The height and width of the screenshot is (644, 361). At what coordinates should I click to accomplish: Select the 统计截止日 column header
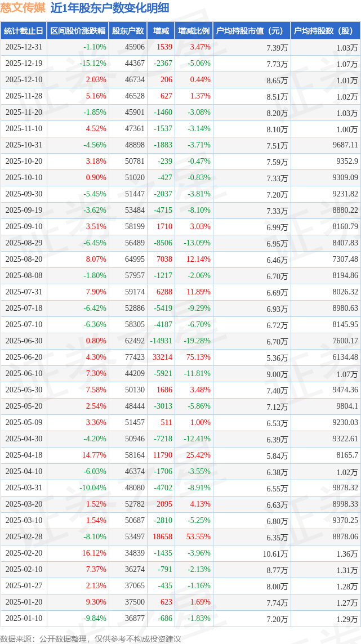coord(24,31)
